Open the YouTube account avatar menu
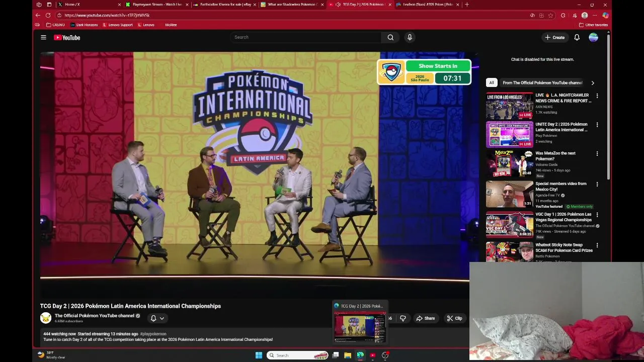The width and height of the screenshot is (644, 362). pyautogui.click(x=594, y=37)
